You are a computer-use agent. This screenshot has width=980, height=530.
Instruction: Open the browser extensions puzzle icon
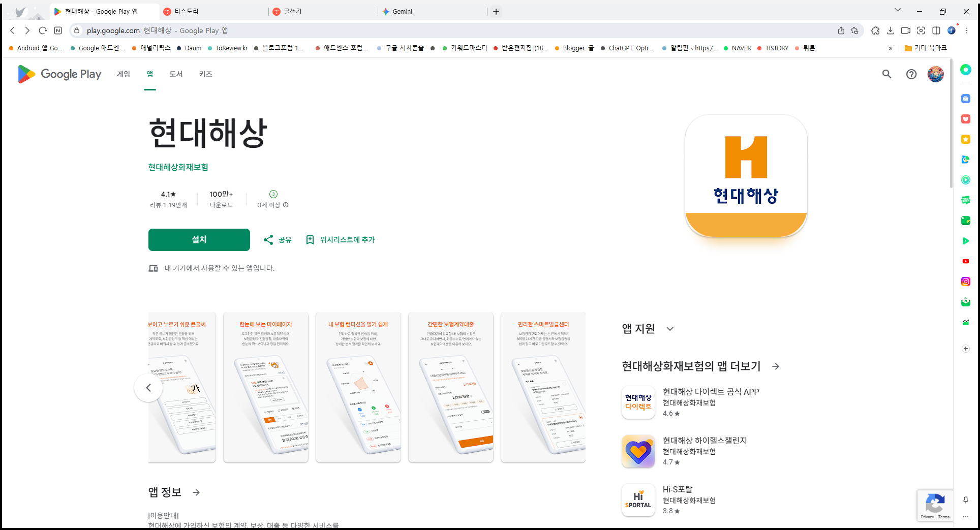[x=875, y=30]
